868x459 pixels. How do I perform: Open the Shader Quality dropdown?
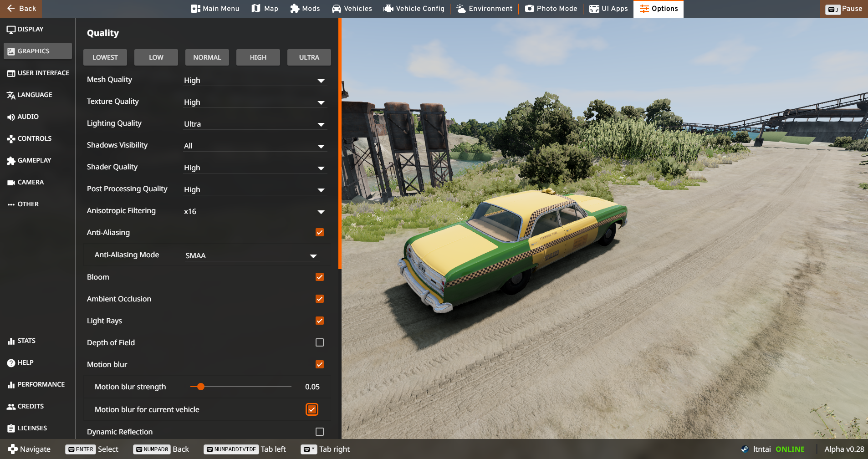255,168
